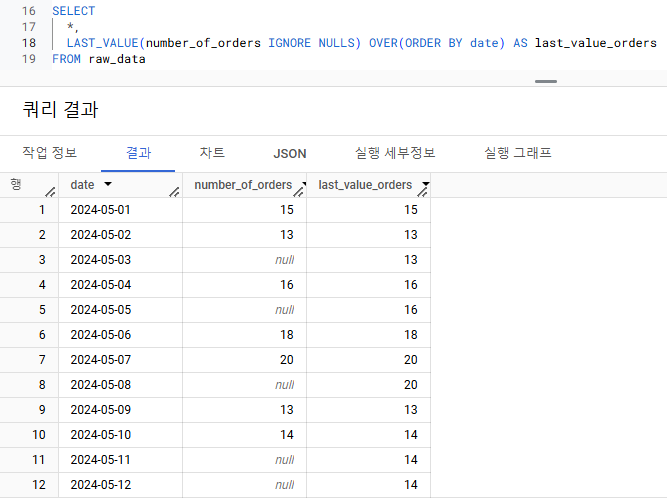This screenshot has height=498, width=667.
Task: Grab the number_of_orders column resize handle
Action: coord(299,192)
